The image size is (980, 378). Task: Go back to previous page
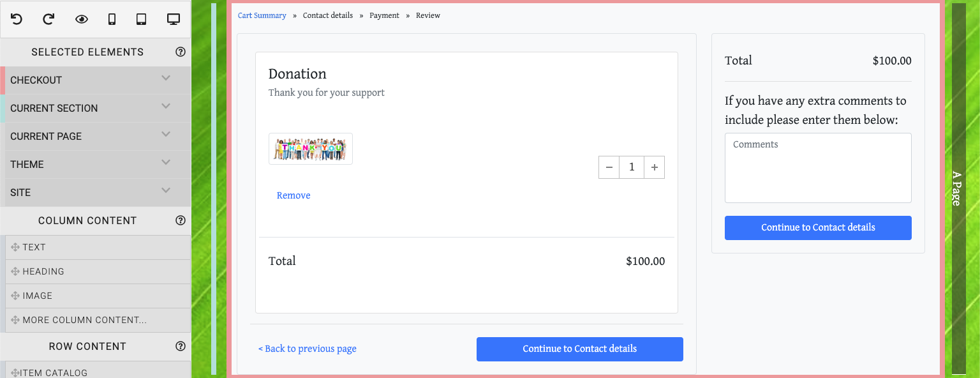[x=308, y=349]
